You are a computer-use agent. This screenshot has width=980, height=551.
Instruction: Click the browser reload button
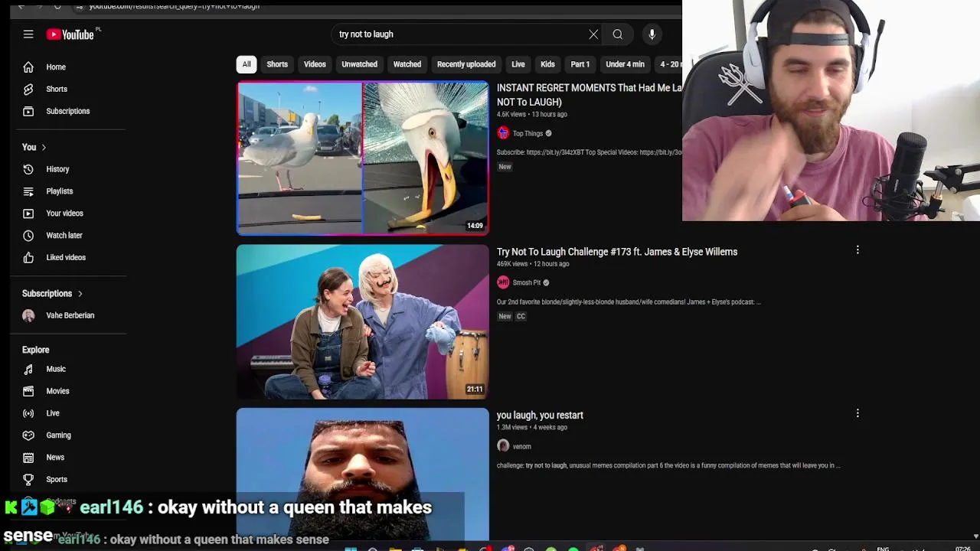point(57,6)
